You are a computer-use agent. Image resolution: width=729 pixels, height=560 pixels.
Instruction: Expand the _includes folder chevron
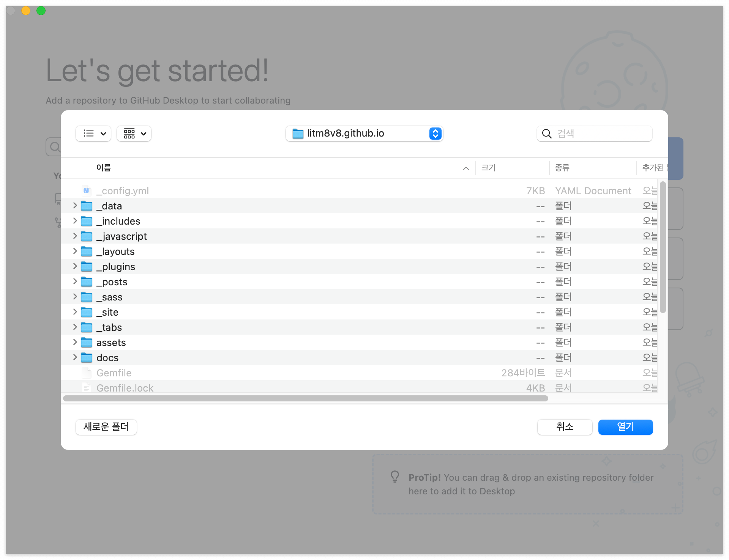click(75, 221)
